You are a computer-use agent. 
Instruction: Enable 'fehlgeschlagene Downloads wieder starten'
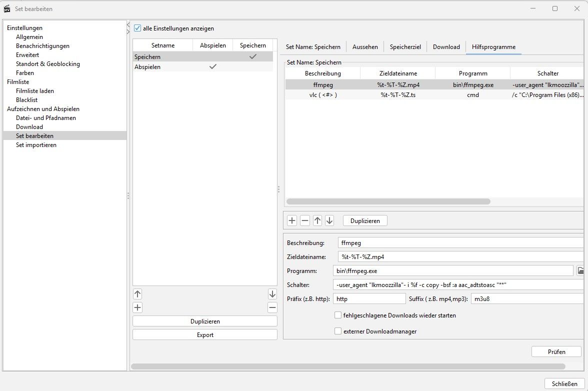point(338,315)
